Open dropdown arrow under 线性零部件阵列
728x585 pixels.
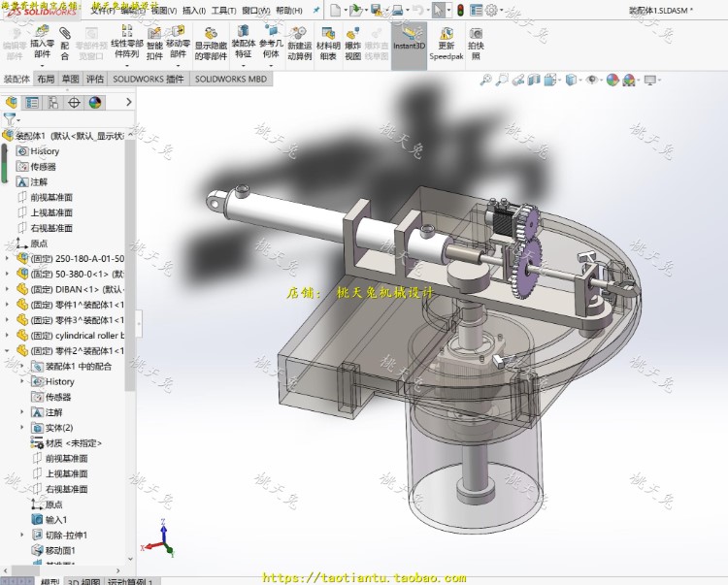point(126,65)
